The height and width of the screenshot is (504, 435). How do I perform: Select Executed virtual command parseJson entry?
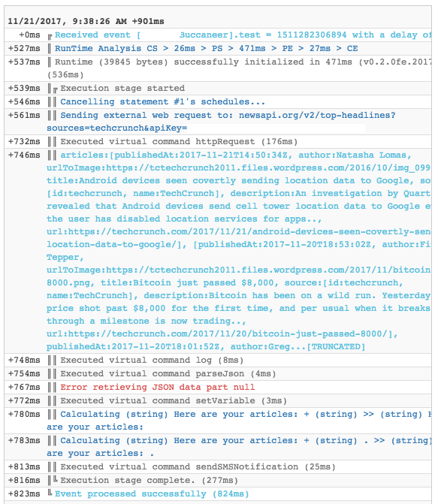coord(168,374)
